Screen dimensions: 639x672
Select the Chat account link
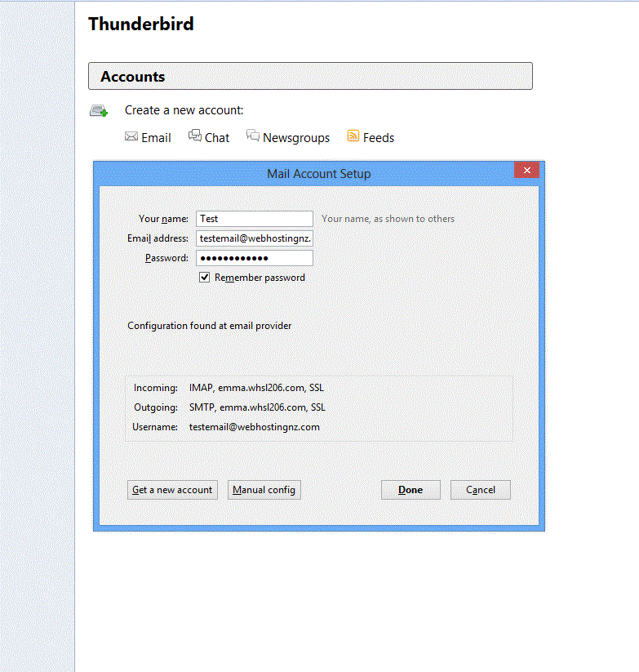[217, 138]
